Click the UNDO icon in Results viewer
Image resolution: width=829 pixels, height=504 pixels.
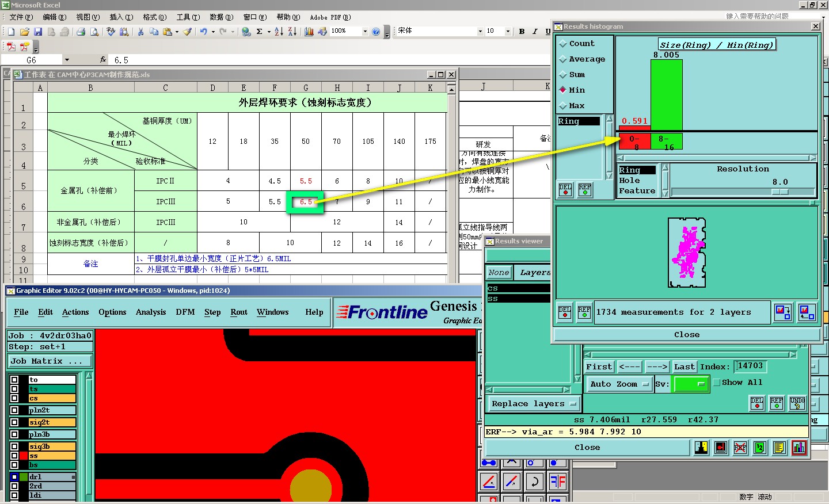click(x=797, y=403)
